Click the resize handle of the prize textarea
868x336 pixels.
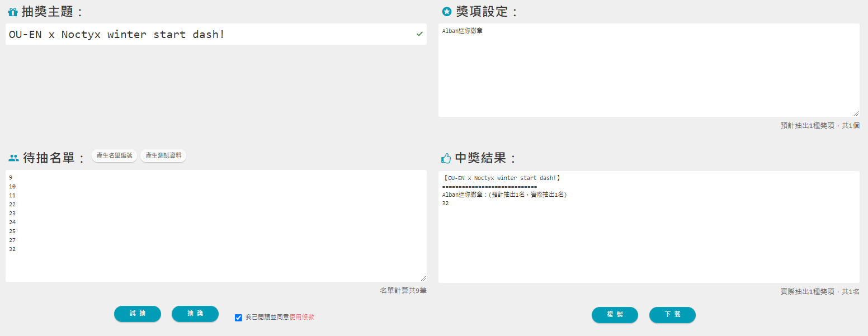(x=856, y=113)
